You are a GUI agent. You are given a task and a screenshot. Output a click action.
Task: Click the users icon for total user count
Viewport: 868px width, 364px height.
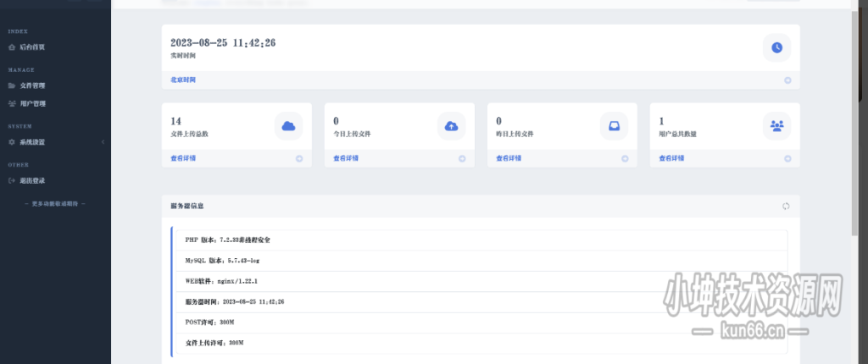[x=776, y=126]
